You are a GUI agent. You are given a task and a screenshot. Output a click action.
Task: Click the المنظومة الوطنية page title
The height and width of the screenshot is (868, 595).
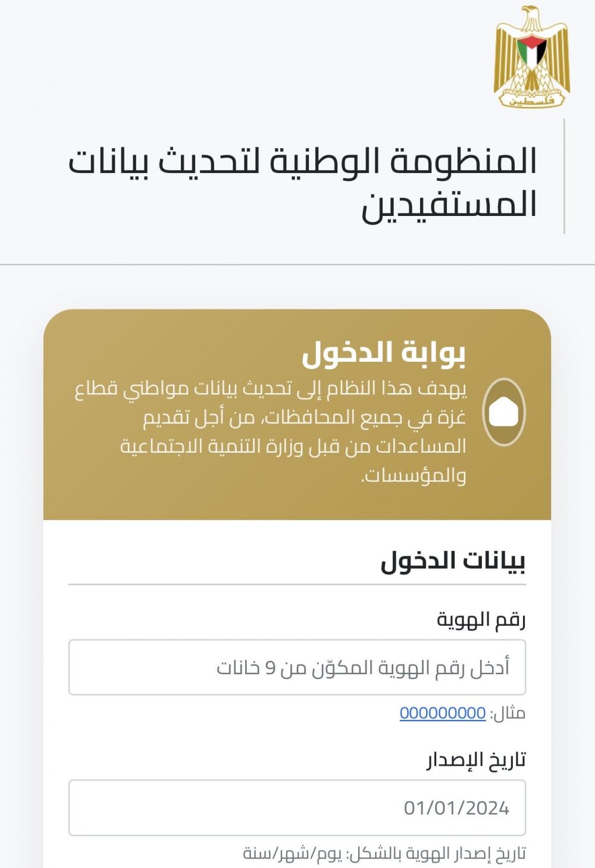[x=302, y=162]
